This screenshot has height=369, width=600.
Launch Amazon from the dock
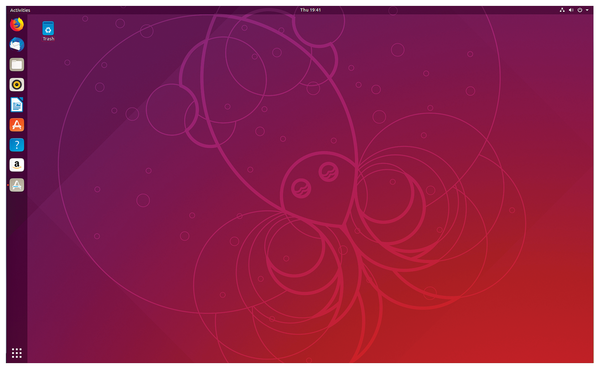[x=16, y=165]
